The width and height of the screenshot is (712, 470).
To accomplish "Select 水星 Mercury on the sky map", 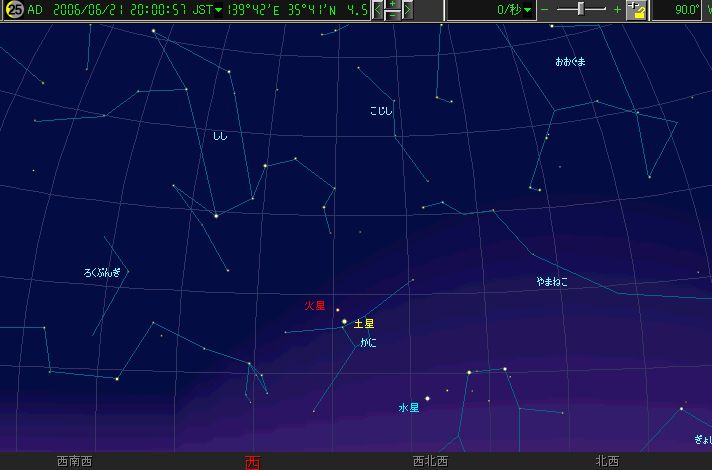I will [x=427, y=399].
